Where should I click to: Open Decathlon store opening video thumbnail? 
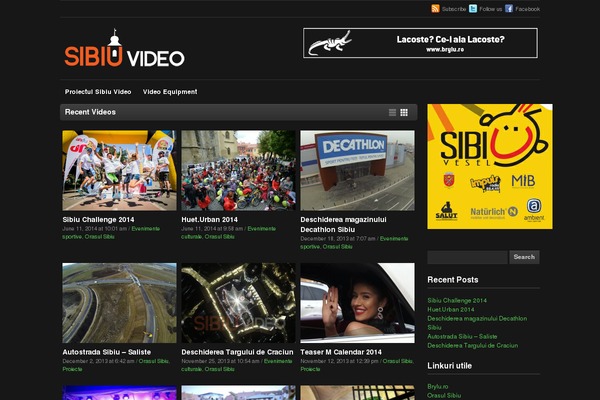(357, 170)
